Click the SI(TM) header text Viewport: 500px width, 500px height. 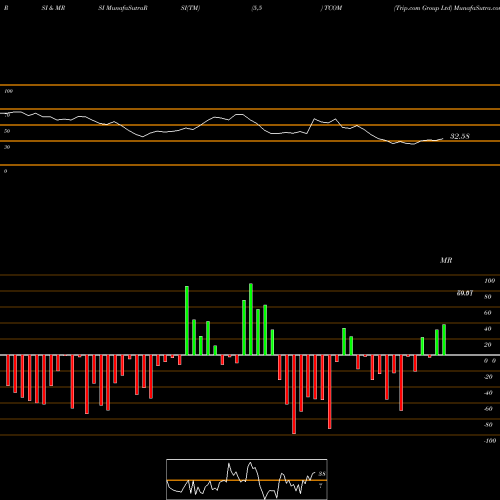(x=190, y=8)
